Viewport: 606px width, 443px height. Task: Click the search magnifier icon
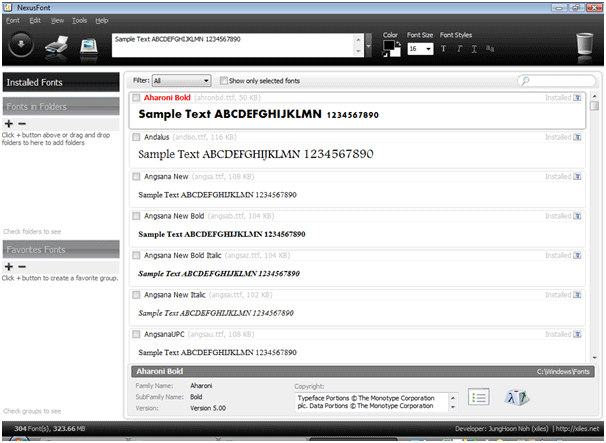pyautogui.click(x=525, y=81)
